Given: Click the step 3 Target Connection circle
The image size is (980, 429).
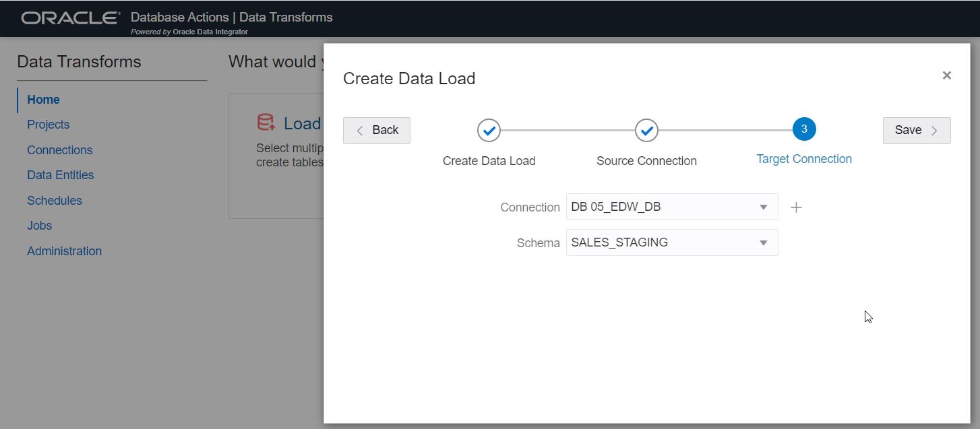Looking at the screenshot, I should tap(804, 129).
